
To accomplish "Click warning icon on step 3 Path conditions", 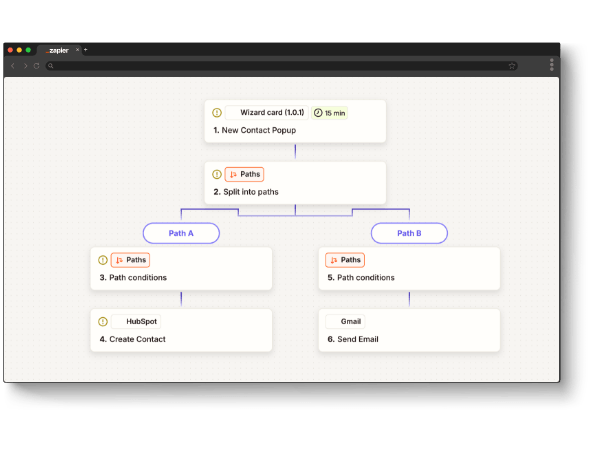I will (x=103, y=260).
